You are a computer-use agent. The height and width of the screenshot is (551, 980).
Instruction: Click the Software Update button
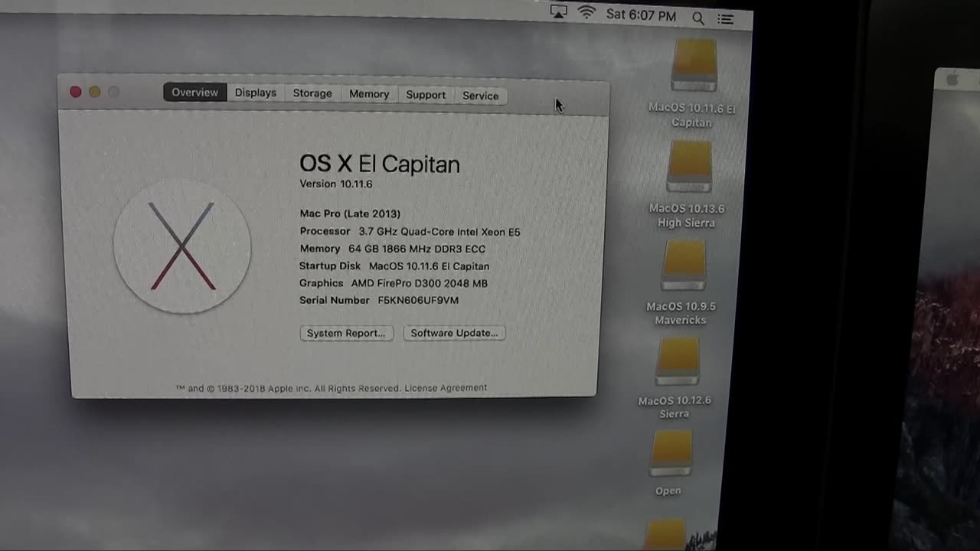[454, 333]
